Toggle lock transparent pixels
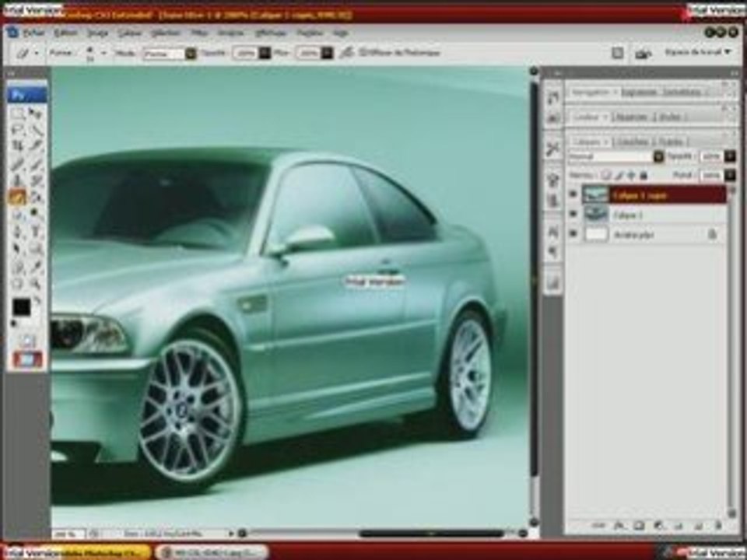The image size is (747, 560). click(x=605, y=175)
